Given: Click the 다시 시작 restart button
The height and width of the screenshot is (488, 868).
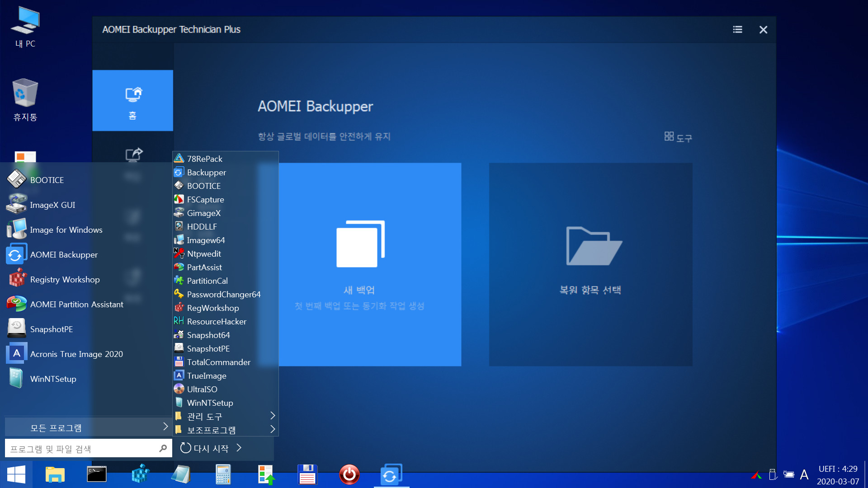Looking at the screenshot, I should click(x=205, y=448).
